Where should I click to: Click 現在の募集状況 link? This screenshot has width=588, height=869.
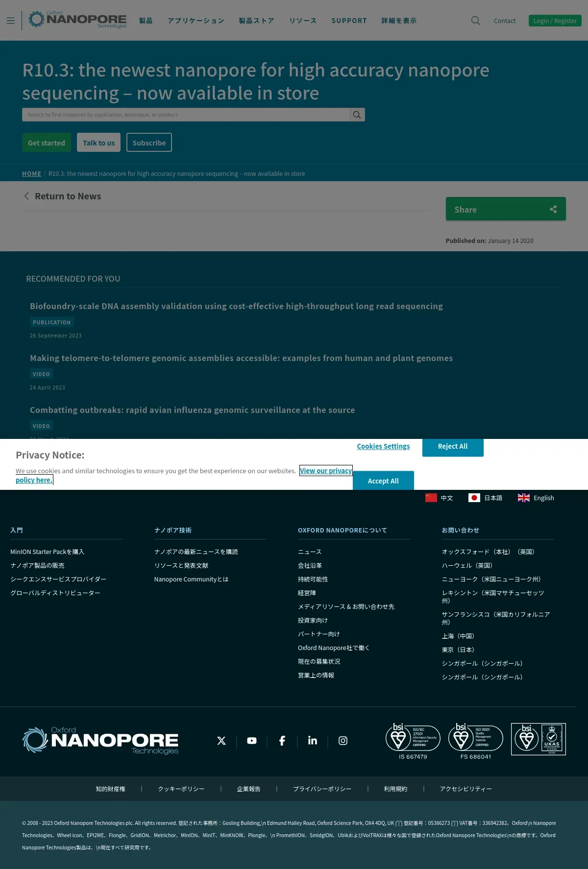[x=319, y=661]
